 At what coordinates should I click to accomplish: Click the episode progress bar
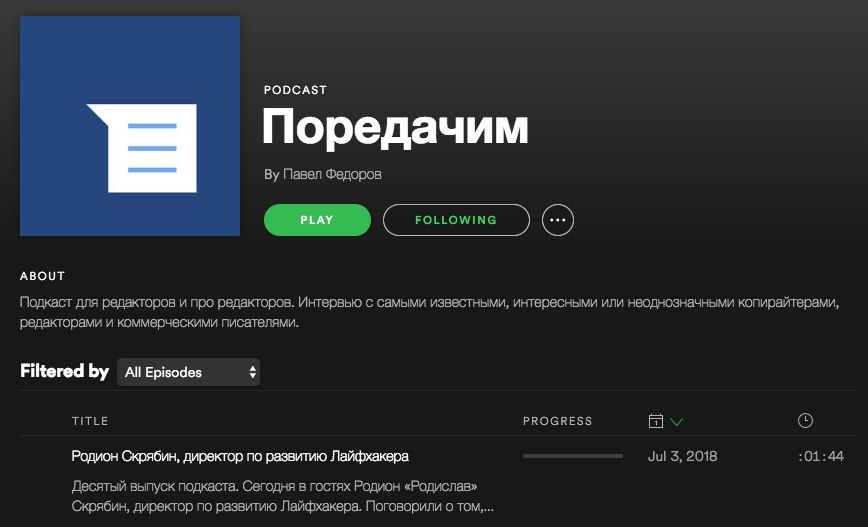point(573,456)
